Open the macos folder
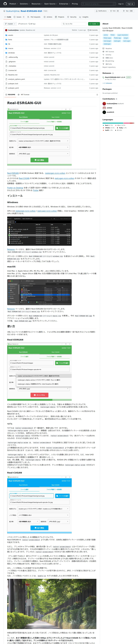The width and height of the screenshot is (138, 644). click(11, 49)
